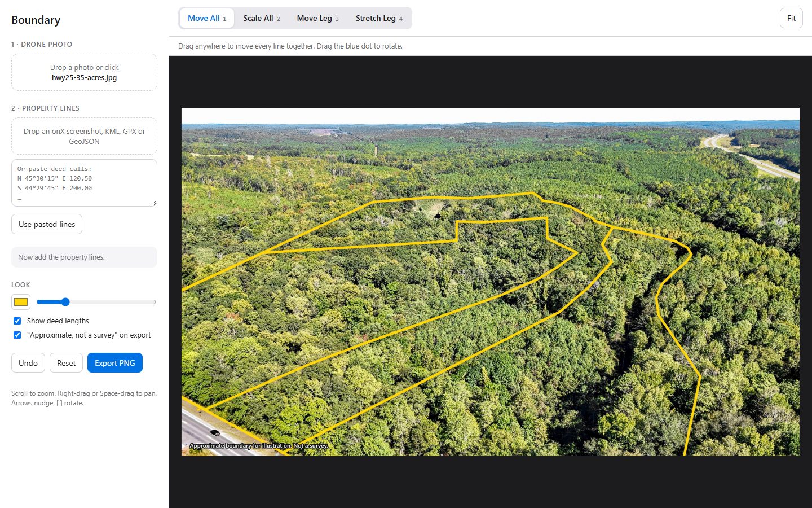Open the drone photo drop zone
This screenshot has height=508, width=812.
click(84, 72)
